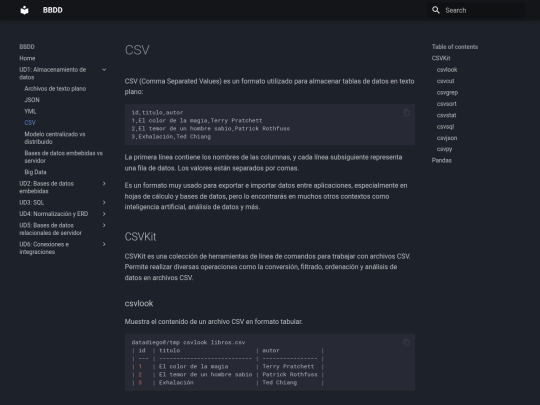Image resolution: width=540 pixels, height=405 pixels.
Task: Expand UD6: Conexiones e integraciones section
Action: pyautogui.click(x=104, y=244)
